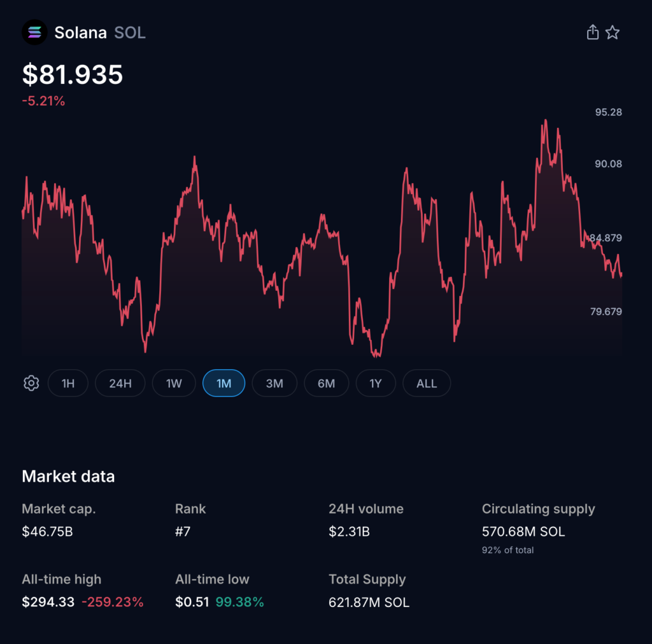This screenshot has width=652, height=644.
Task: Show the 1Y price history
Action: [x=376, y=383]
